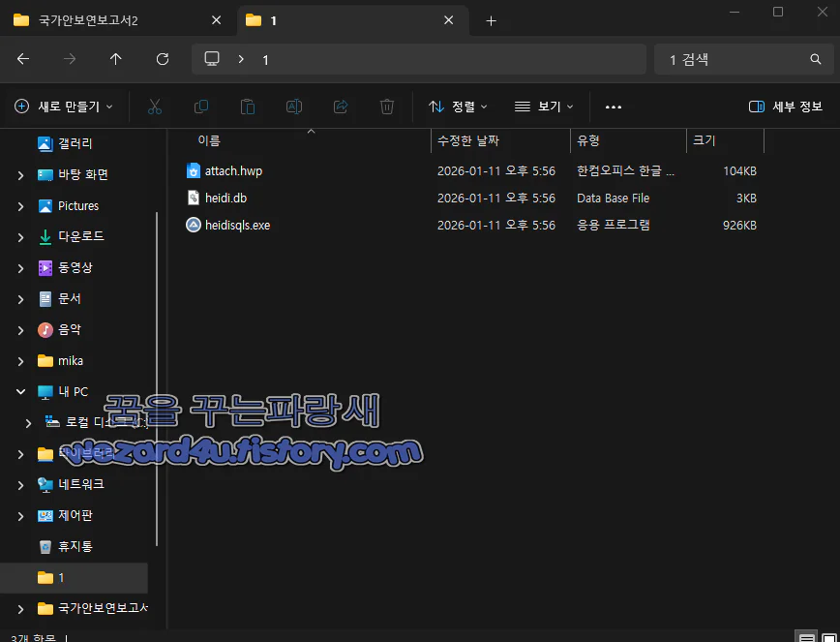Launch heidisqls.exe from the file list
Viewport: 840px width, 642px height.
[236, 225]
